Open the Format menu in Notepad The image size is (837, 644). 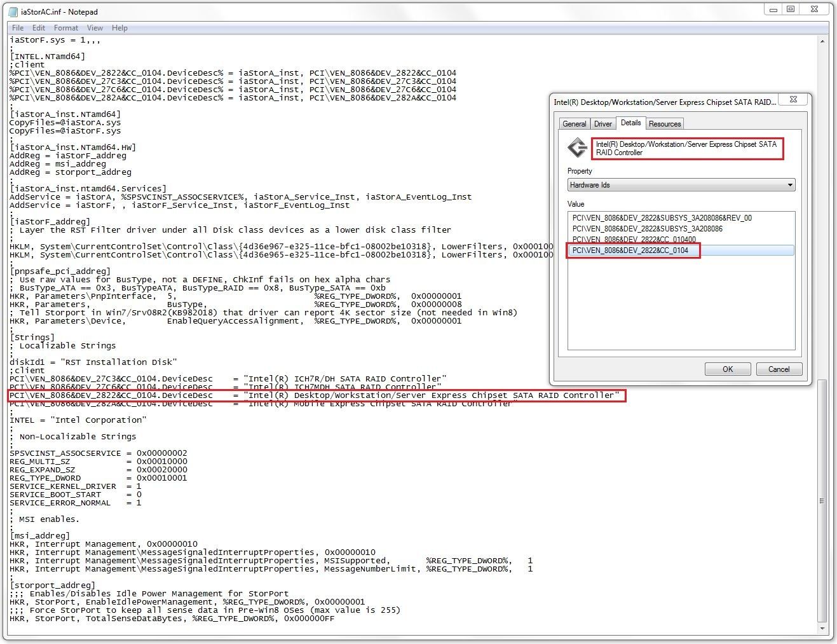tap(66, 27)
